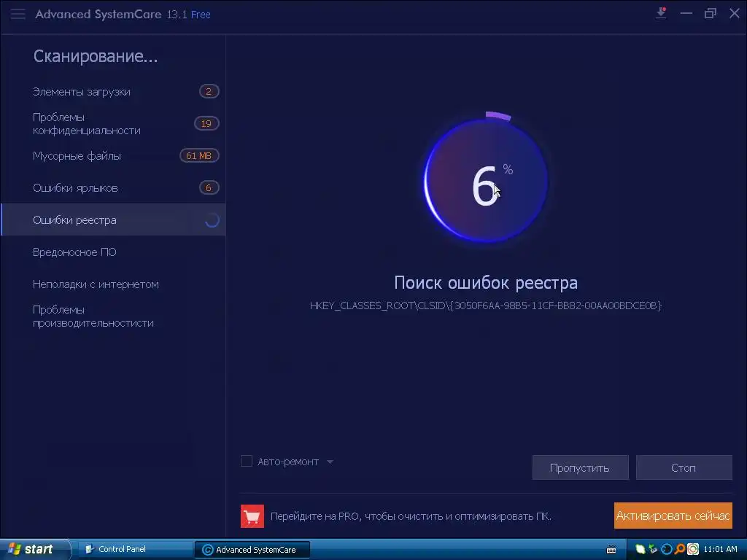Click the blue round clock tray icon
This screenshot has height=560, width=747.
(667, 550)
